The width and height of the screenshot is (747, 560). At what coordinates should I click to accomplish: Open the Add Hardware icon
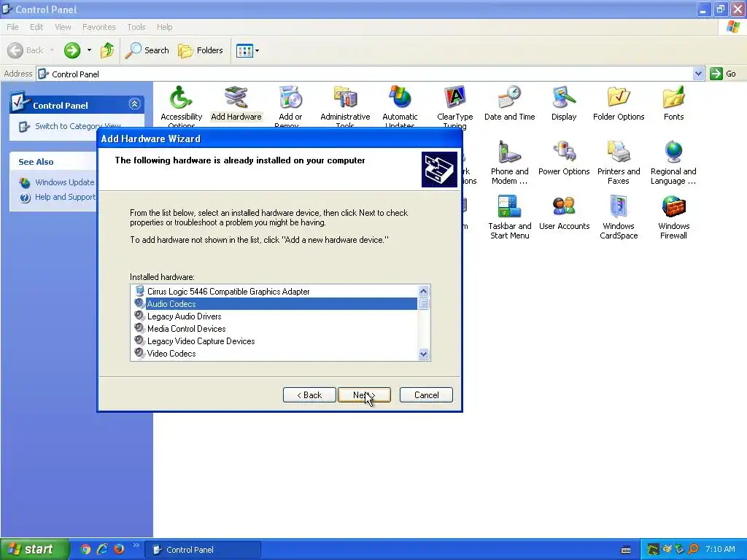click(236, 104)
